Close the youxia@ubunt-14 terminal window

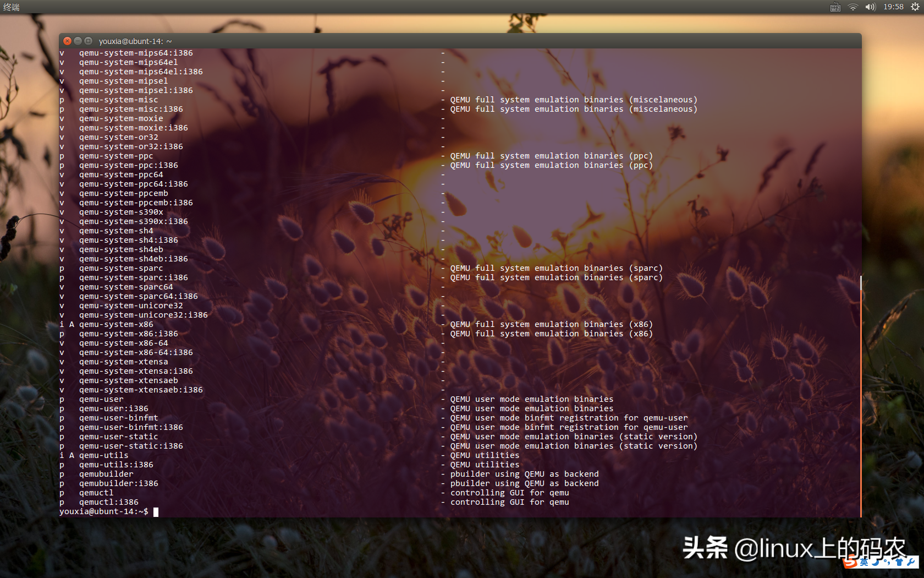(x=67, y=41)
